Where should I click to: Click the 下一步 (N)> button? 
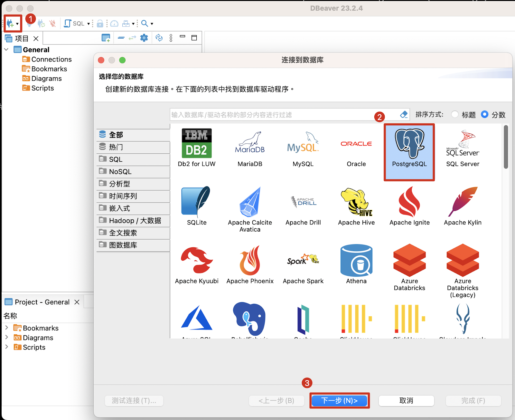(339, 401)
